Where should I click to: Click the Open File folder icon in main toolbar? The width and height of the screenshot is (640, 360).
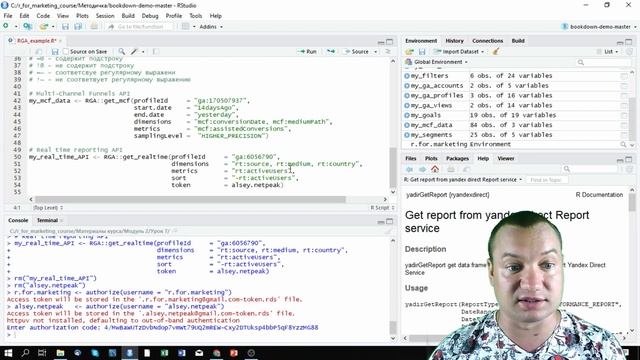tap(43, 27)
